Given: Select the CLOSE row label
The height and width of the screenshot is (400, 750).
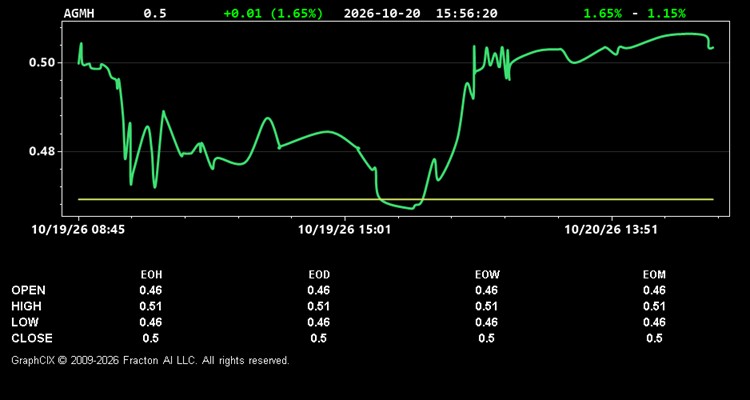Looking at the screenshot, I should [x=32, y=338].
